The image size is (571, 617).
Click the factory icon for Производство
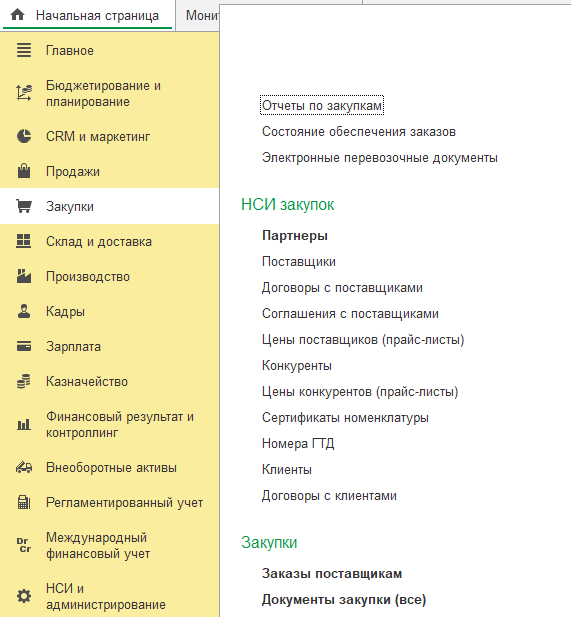(x=24, y=276)
